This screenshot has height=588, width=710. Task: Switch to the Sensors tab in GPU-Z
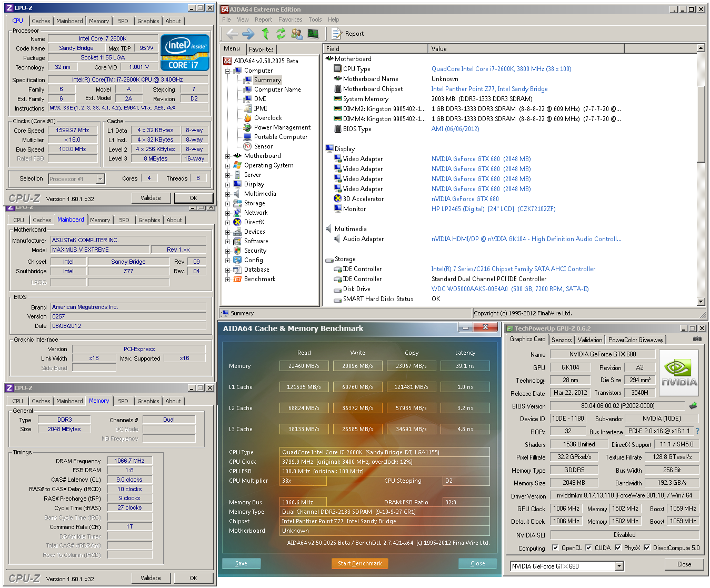coord(562,340)
